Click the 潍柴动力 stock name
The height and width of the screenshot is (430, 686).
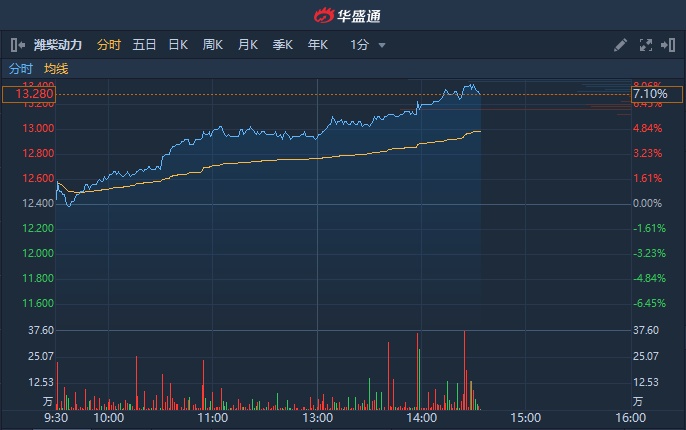pyautogui.click(x=58, y=45)
